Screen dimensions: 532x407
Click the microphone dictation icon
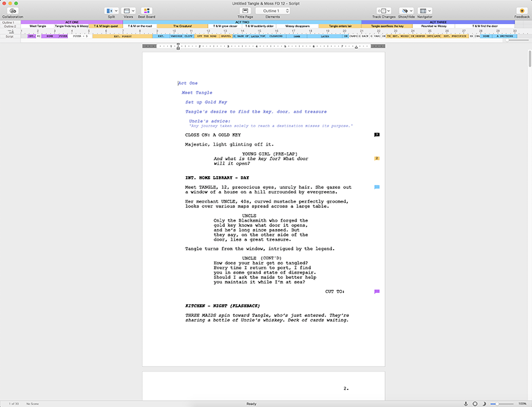(466, 403)
